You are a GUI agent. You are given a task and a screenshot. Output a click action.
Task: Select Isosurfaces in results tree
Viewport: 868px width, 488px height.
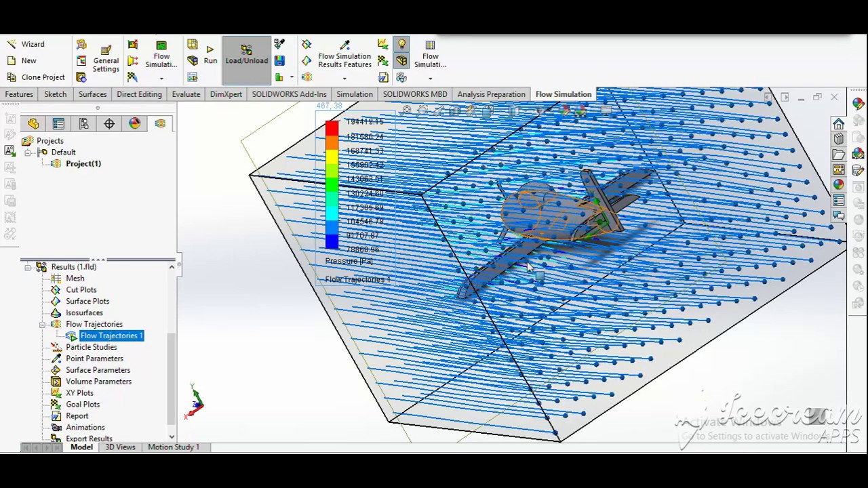[x=84, y=313]
